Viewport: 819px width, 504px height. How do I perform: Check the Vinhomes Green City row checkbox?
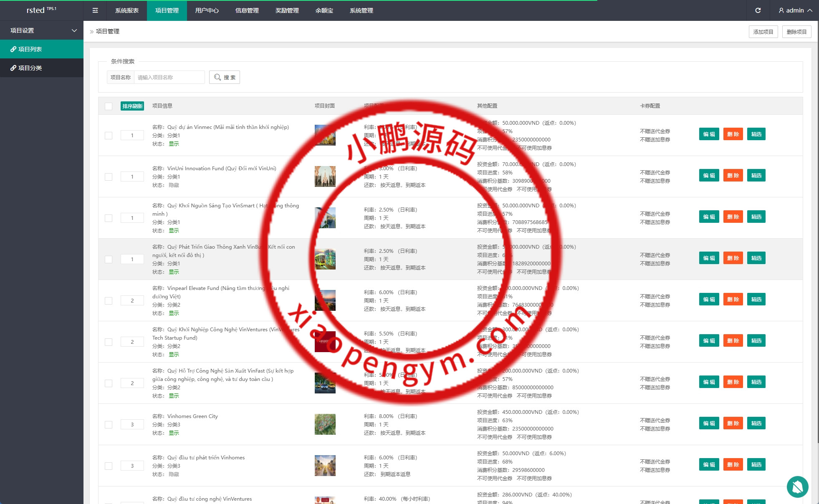(x=109, y=424)
